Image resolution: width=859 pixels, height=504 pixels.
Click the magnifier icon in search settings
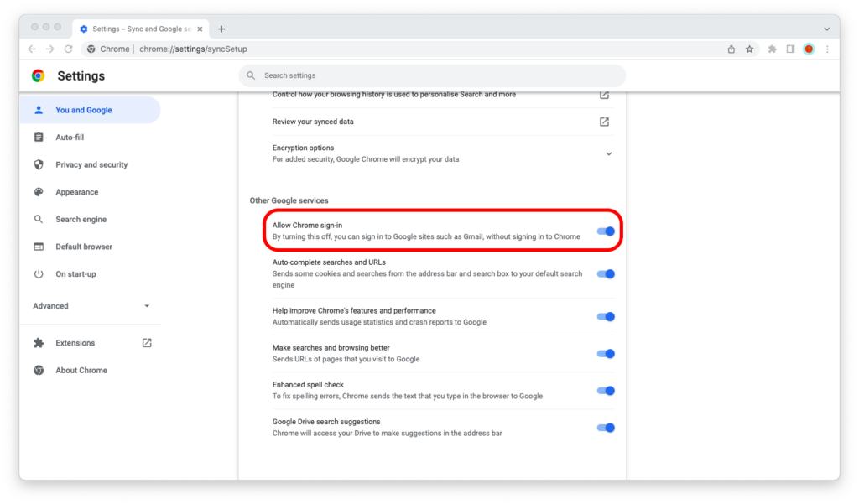click(x=251, y=75)
